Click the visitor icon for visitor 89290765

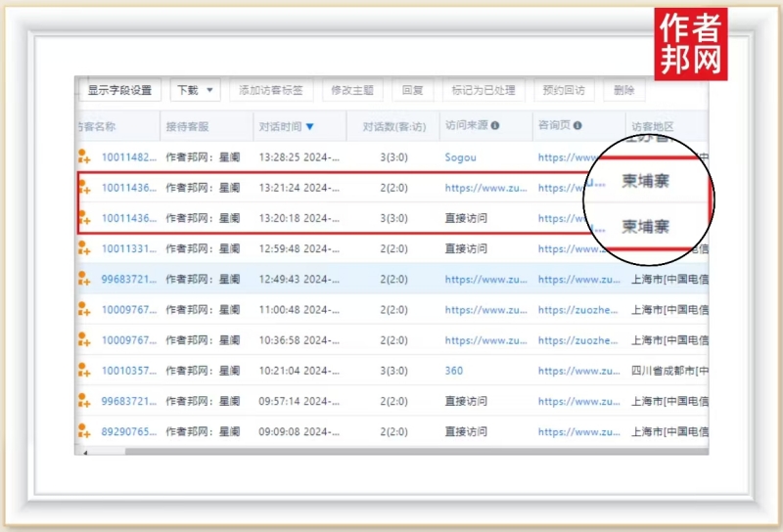point(84,432)
